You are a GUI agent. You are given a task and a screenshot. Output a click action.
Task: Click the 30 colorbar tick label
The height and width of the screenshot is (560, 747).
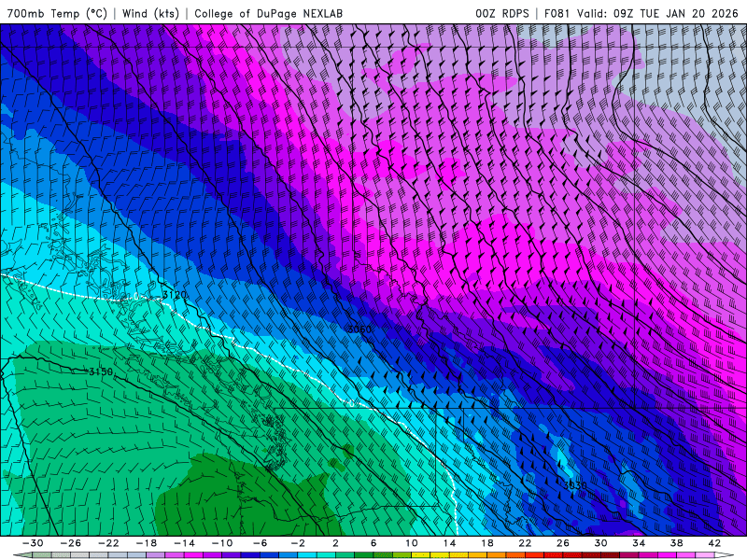click(600, 543)
